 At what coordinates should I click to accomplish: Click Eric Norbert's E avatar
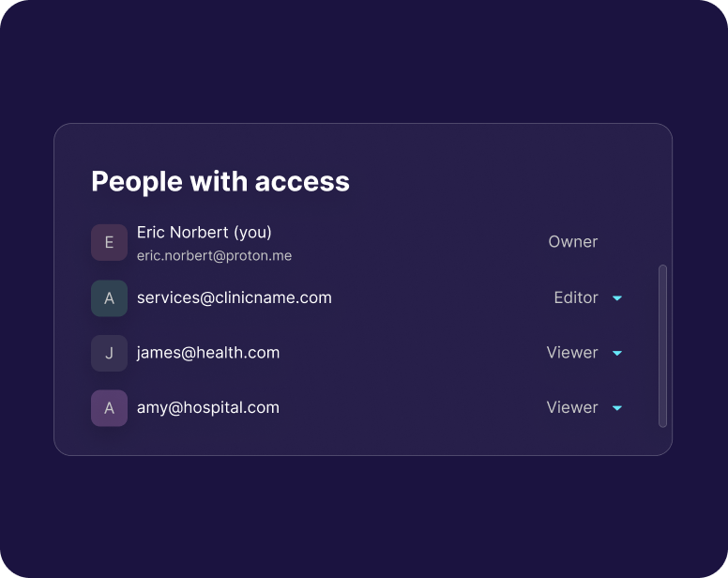click(109, 242)
